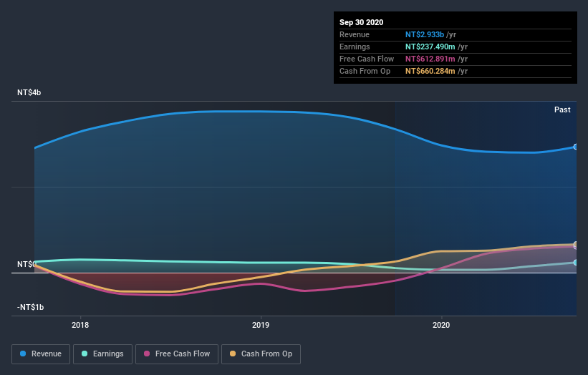Click the NT$612.891m free cash flow value
The height and width of the screenshot is (375, 588).
click(430, 59)
